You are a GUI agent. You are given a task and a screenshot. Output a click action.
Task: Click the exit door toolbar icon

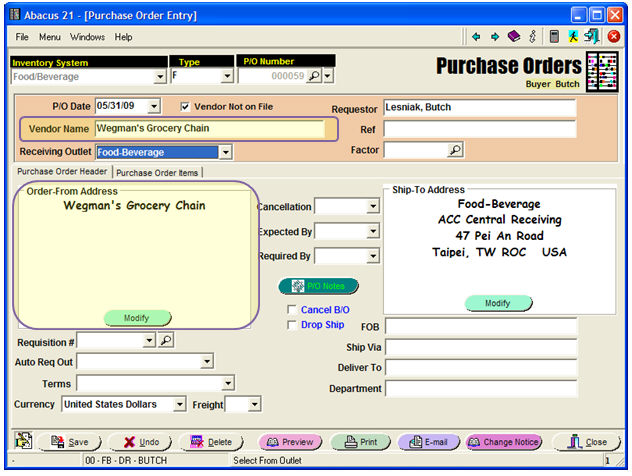pos(592,37)
